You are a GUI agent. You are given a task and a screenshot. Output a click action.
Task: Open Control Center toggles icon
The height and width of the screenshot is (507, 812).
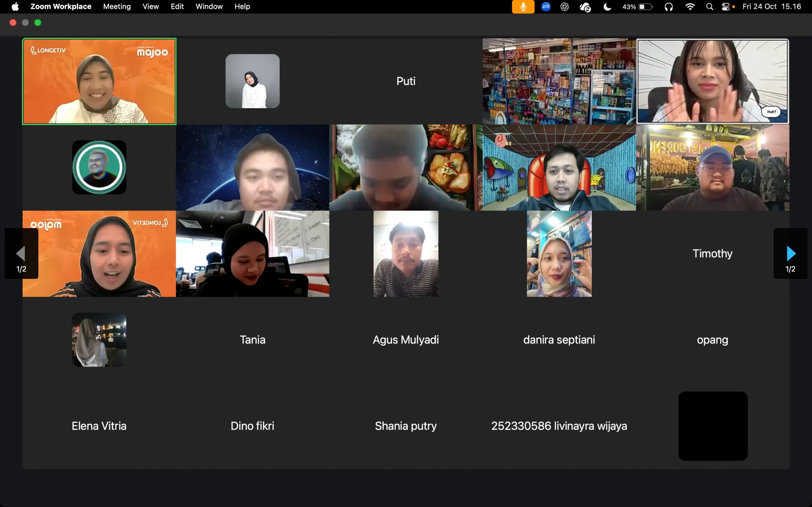pyautogui.click(x=725, y=7)
